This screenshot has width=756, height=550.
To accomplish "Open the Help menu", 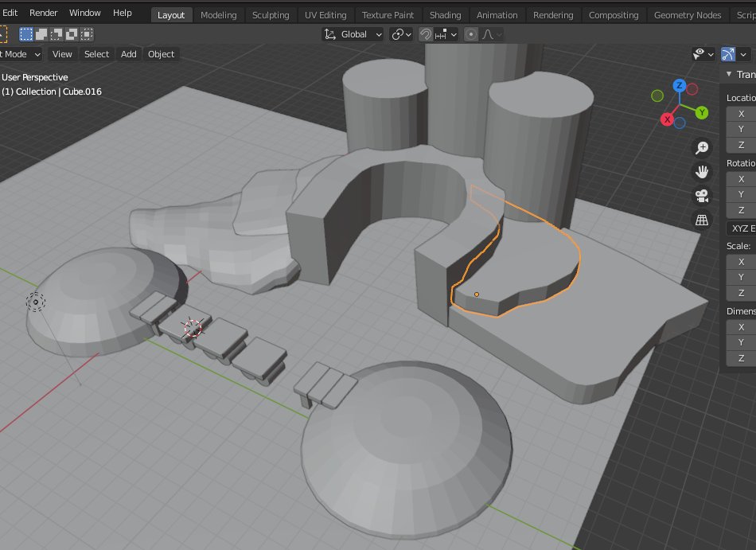I will coord(123,13).
